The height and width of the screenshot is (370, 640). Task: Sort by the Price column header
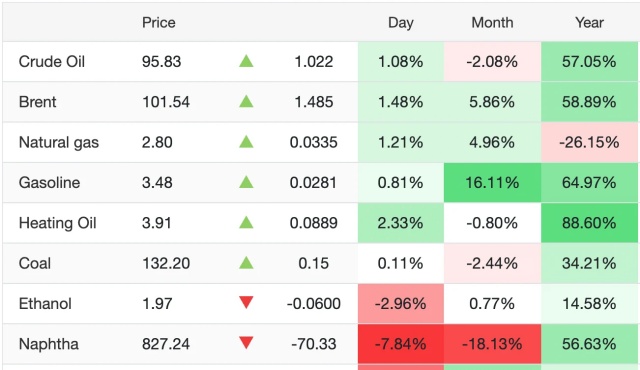(159, 22)
